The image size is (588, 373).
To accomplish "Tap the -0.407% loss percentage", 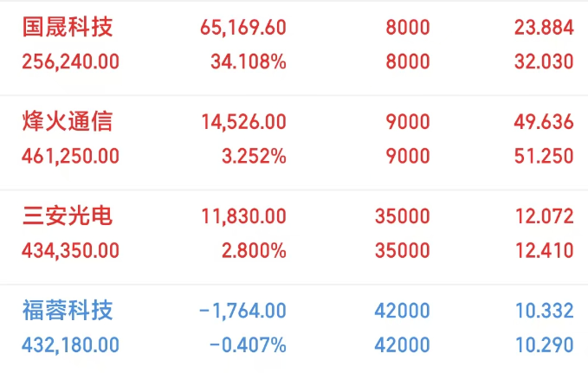I will (248, 344).
